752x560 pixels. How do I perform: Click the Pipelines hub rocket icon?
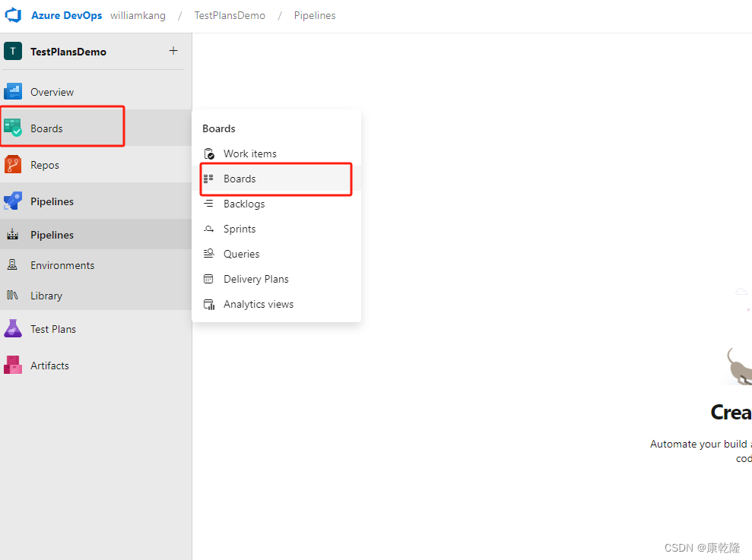13,201
